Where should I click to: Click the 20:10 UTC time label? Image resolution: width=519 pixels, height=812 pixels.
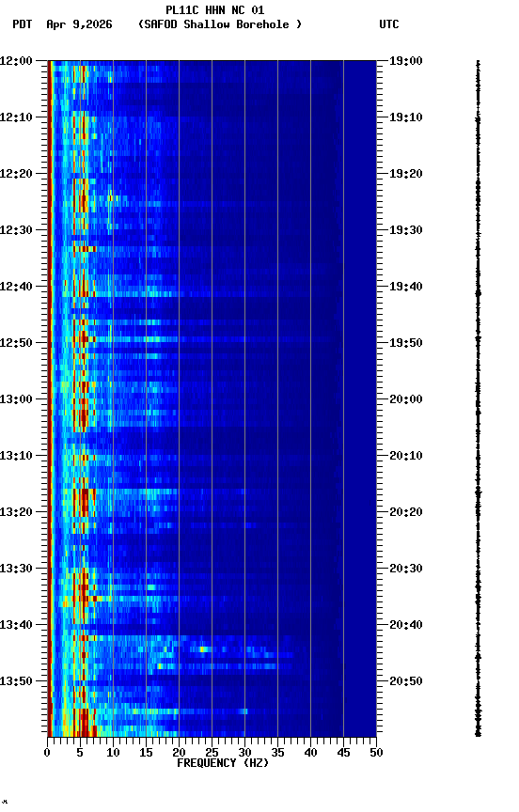tap(406, 456)
